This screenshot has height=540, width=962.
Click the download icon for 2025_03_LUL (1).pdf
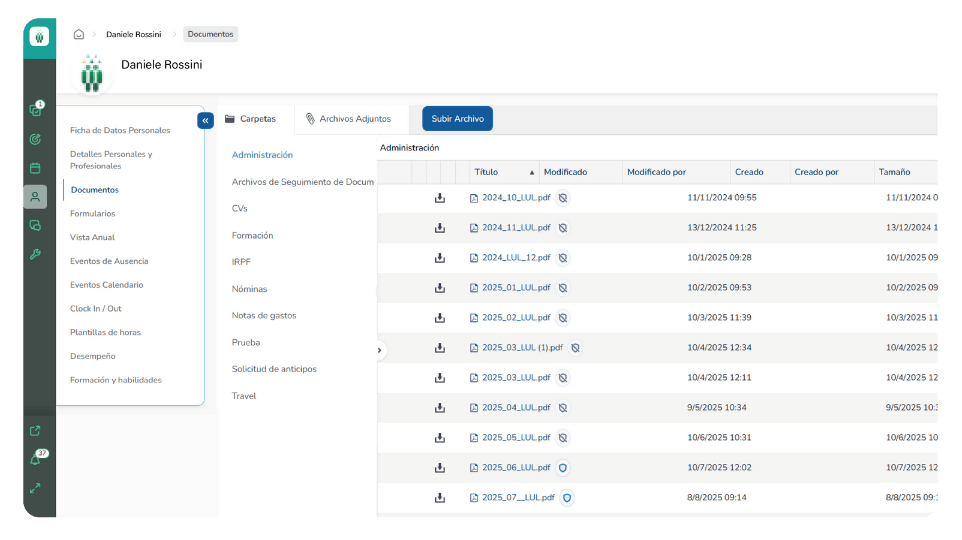(x=440, y=348)
